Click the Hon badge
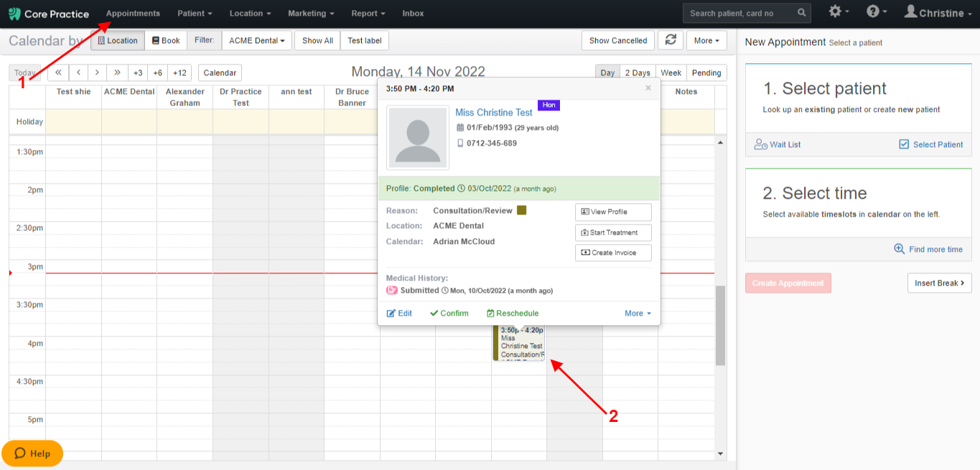The height and width of the screenshot is (470, 980). click(549, 105)
